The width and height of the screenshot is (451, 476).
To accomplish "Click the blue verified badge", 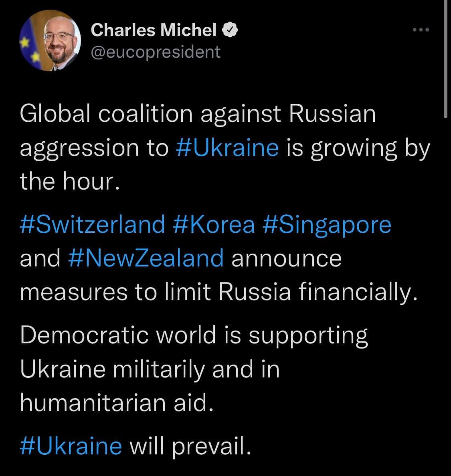I will tap(231, 30).
